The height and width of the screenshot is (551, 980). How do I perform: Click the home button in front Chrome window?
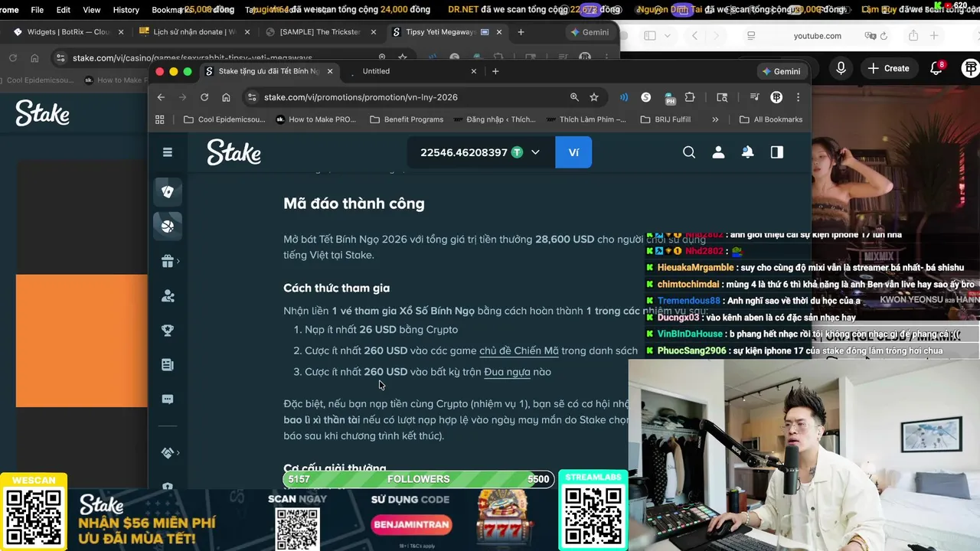226,97
